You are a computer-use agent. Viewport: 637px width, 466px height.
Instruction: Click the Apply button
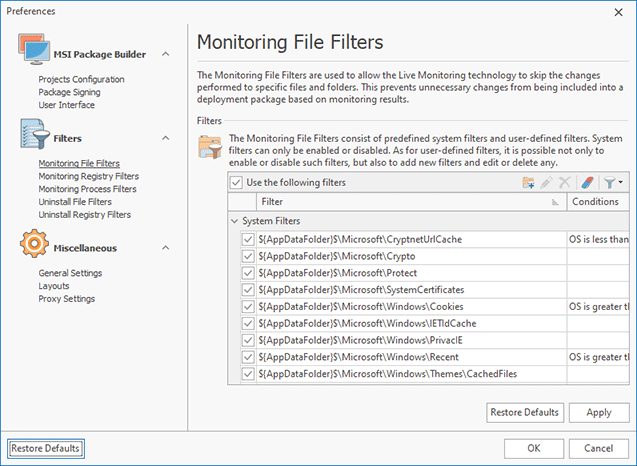599,413
